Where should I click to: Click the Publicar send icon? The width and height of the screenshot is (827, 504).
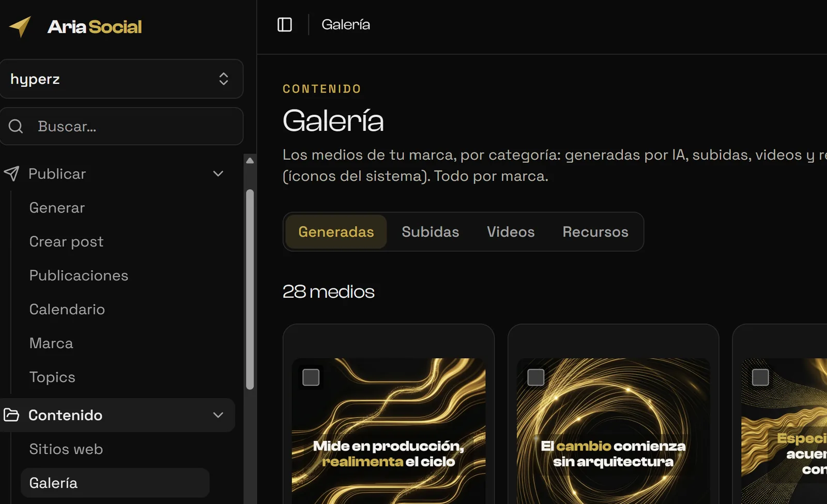pyautogui.click(x=11, y=174)
